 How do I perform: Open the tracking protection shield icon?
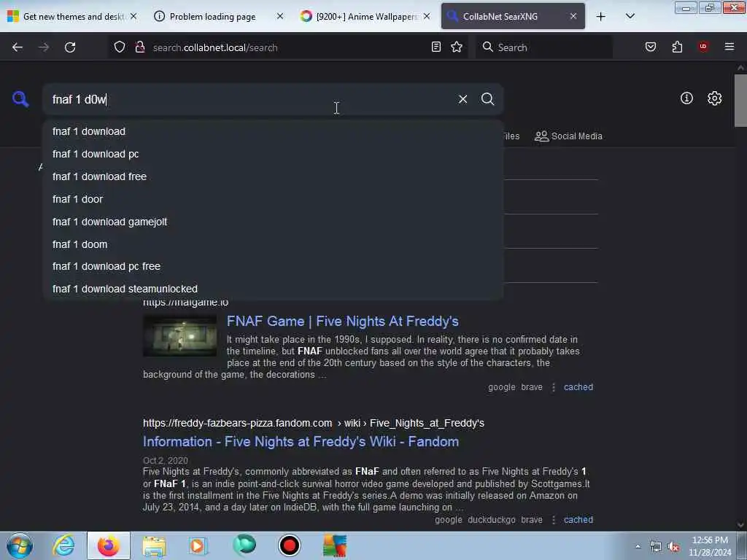120,47
